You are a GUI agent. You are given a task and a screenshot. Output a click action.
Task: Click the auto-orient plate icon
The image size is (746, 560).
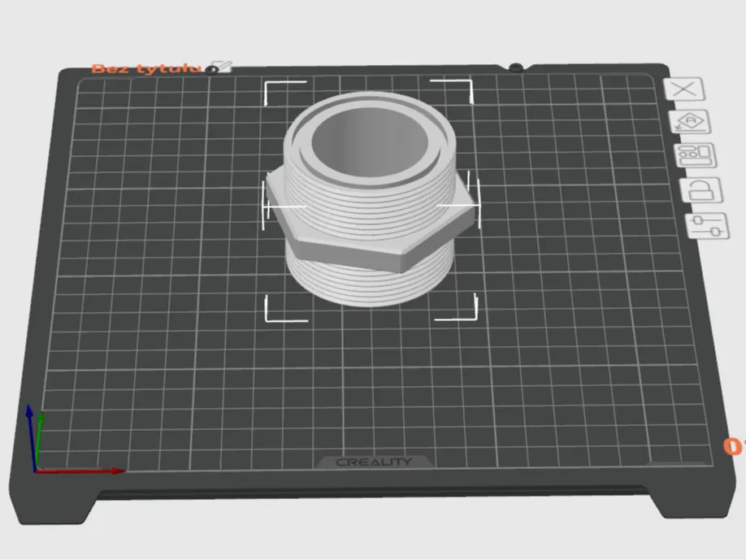[x=691, y=122]
